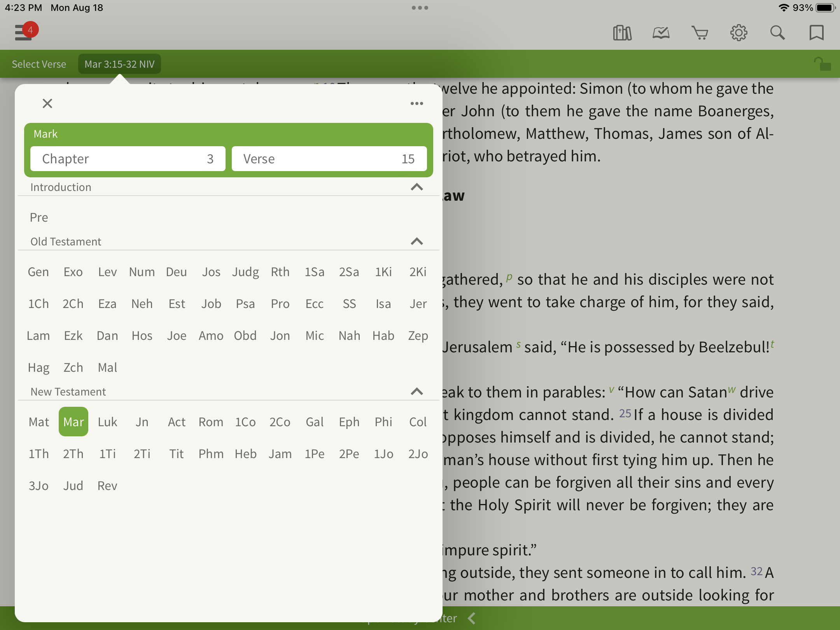The width and height of the screenshot is (840, 630).
Task: Choose the book Jud
Action: tap(73, 486)
